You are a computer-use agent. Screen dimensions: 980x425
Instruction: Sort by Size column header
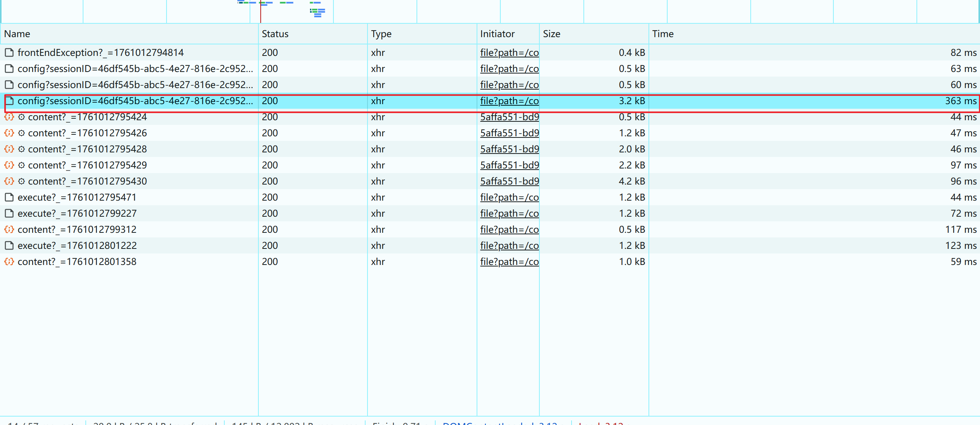pos(551,34)
